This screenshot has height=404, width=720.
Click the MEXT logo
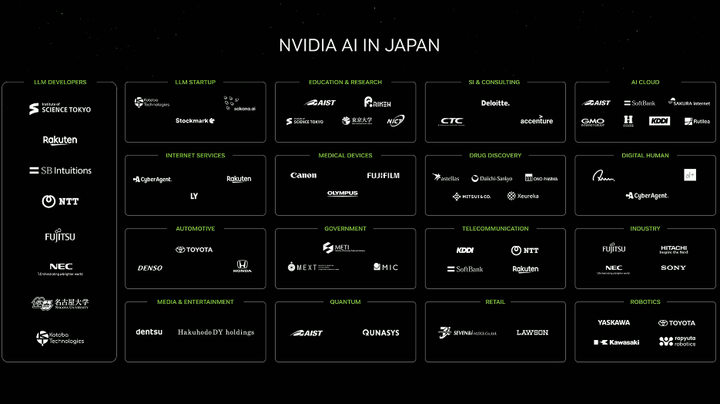[313, 267]
